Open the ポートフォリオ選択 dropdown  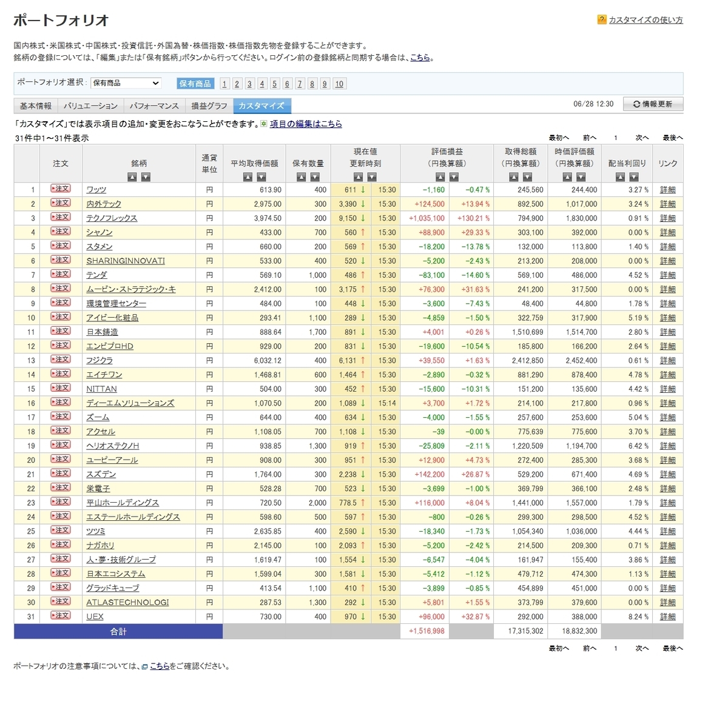(126, 83)
